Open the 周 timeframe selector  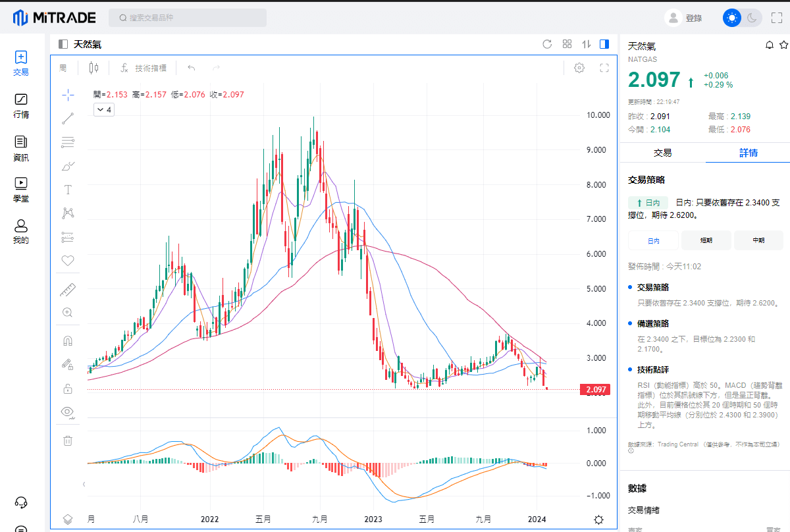pos(63,68)
